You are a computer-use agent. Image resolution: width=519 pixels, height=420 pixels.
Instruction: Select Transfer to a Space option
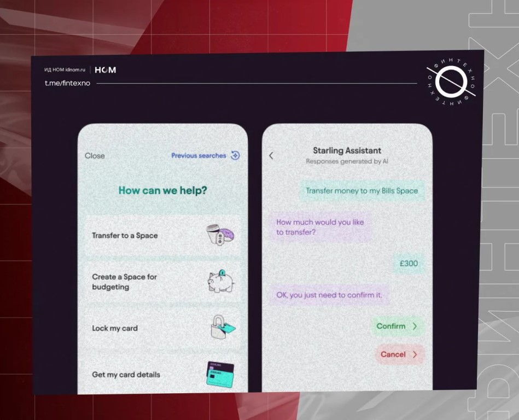(x=125, y=236)
